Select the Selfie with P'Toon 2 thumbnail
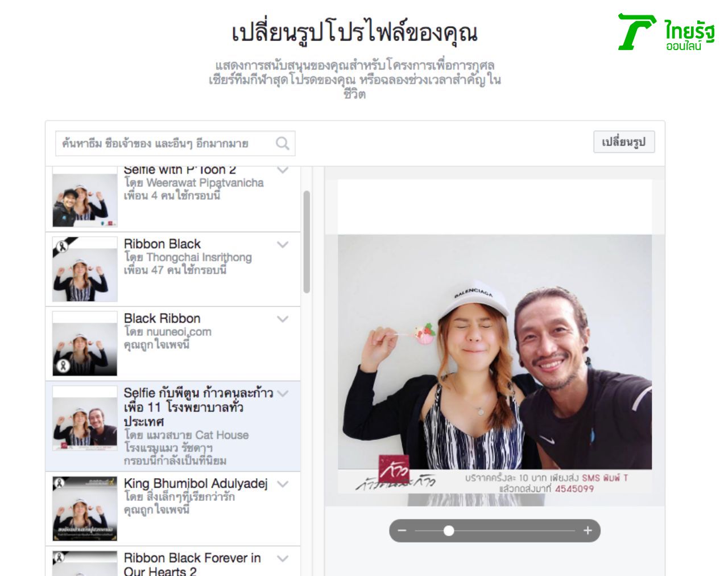 pyautogui.click(x=84, y=196)
